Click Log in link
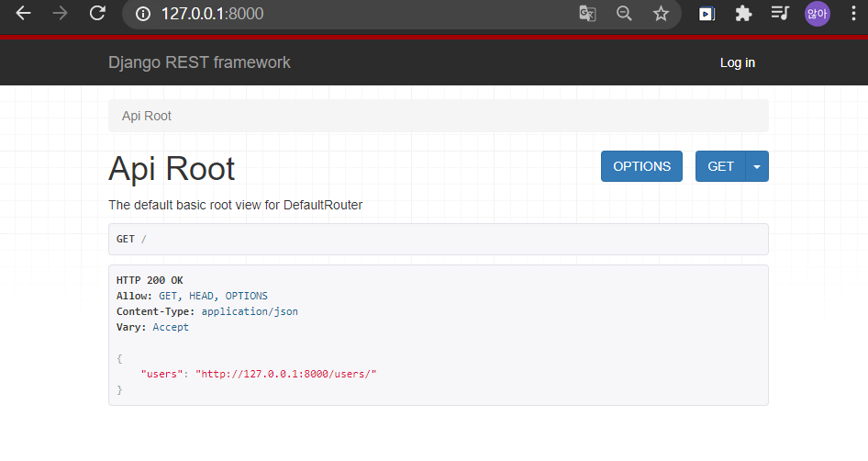Image resolution: width=868 pixels, height=461 pixels. click(738, 62)
